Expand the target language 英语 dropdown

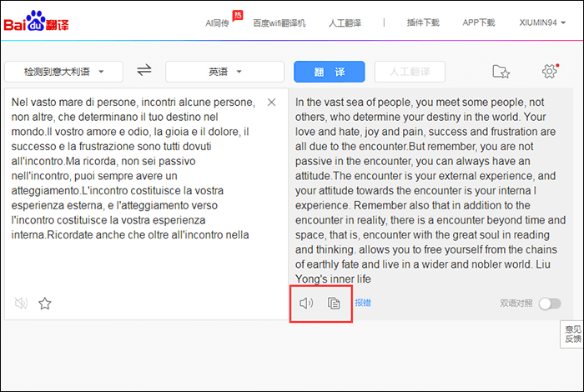coord(225,72)
